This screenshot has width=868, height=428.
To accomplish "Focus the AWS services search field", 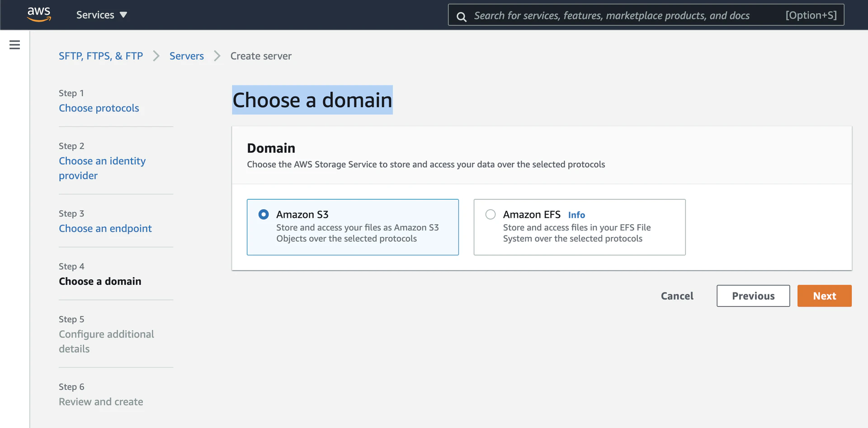I will 646,15.
